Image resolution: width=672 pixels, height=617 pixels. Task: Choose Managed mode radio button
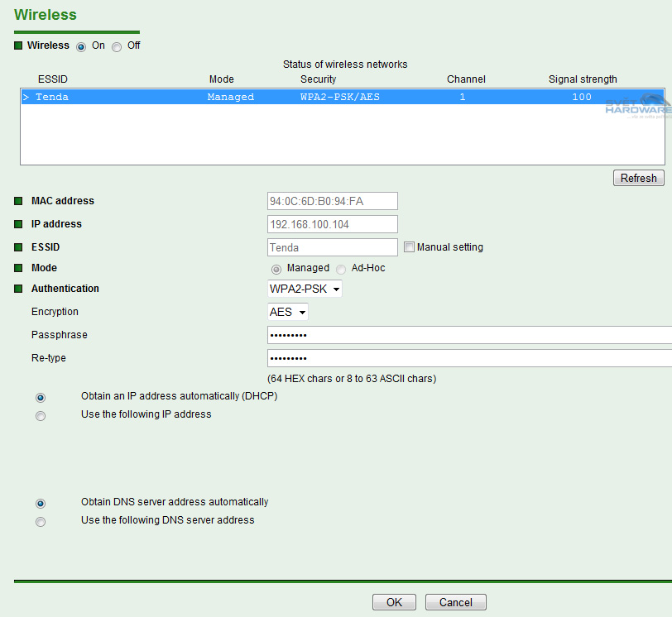(276, 270)
